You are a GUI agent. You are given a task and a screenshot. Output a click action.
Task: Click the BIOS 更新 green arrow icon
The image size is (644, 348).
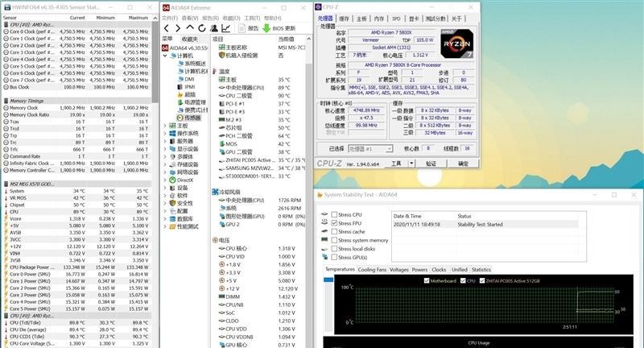coord(266,28)
